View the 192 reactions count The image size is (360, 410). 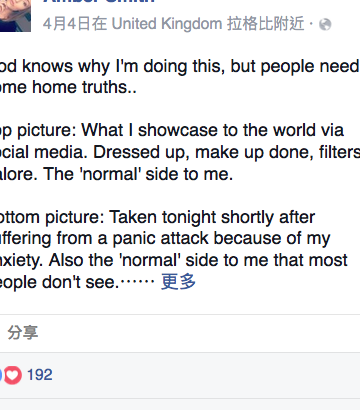pos(40,375)
